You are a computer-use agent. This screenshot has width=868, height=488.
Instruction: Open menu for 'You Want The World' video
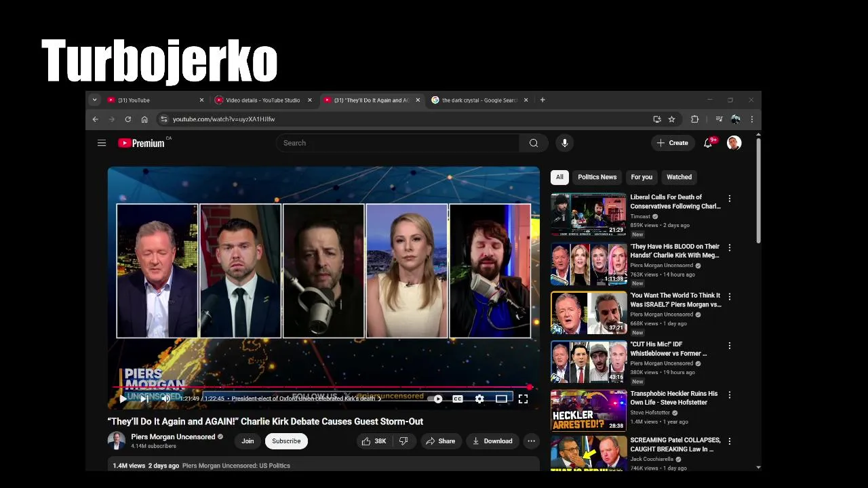click(730, 297)
